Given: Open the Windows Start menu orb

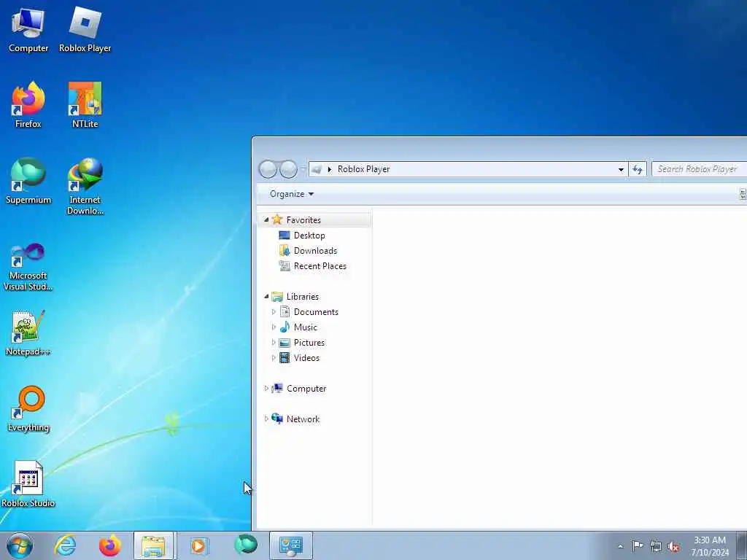Looking at the screenshot, I should pos(20,545).
